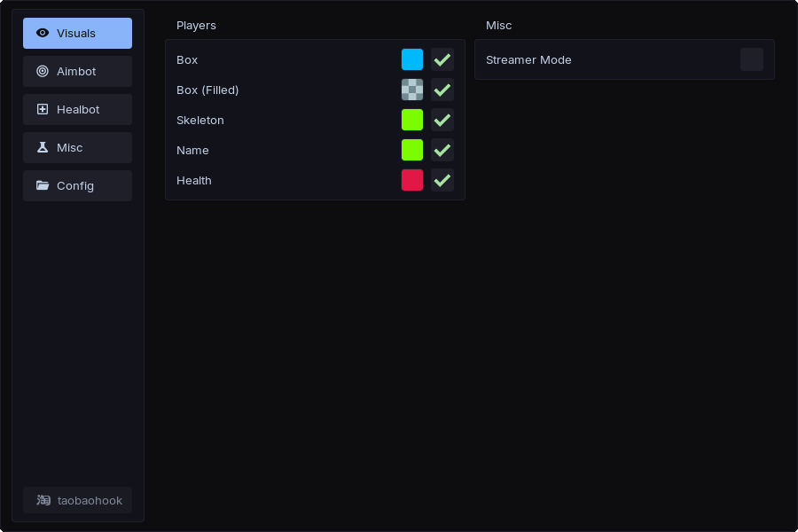798x532 pixels.
Task: Pick the green Skeleton color swatch
Action: point(412,120)
